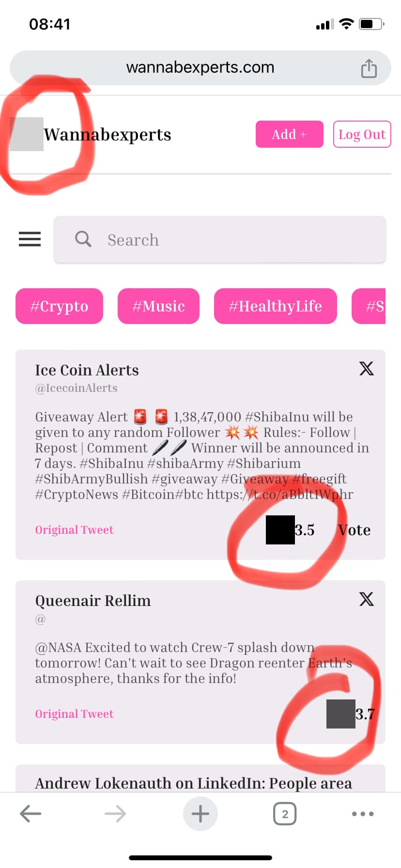This screenshot has height=868, width=401.
Task: Click the gray Wannabexperts logo placeholder
Action: click(x=27, y=134)
